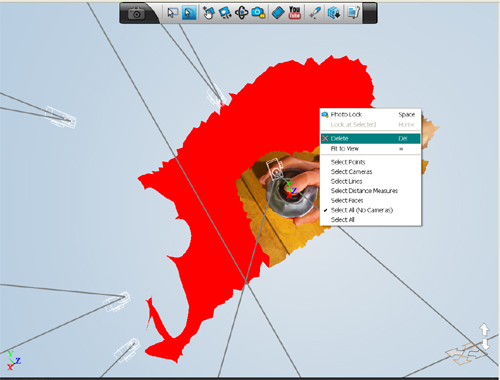Choose the pan hand tool
The width and height of the screenshot is (500, 380).
(x=208, y=13)
